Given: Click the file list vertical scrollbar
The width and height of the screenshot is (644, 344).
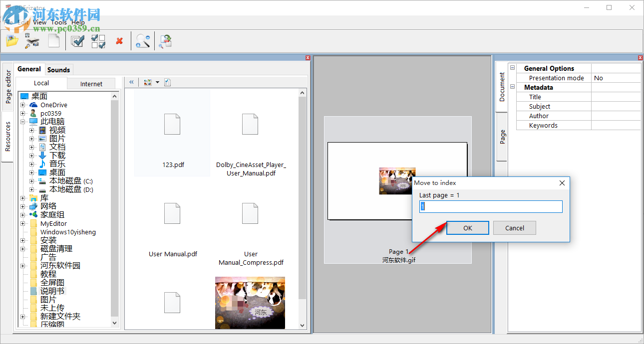Looking at the screenshot, I should (x=303, y=208).
